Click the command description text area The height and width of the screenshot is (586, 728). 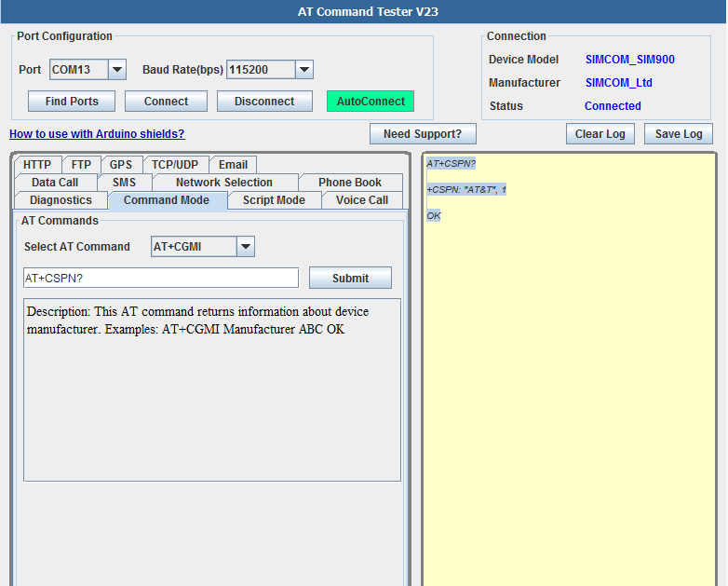coord(212,390)
